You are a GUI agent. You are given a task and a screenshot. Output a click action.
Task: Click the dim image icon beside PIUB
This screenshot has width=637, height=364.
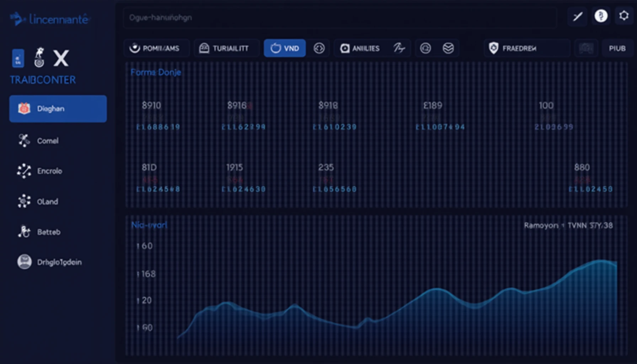586,48
